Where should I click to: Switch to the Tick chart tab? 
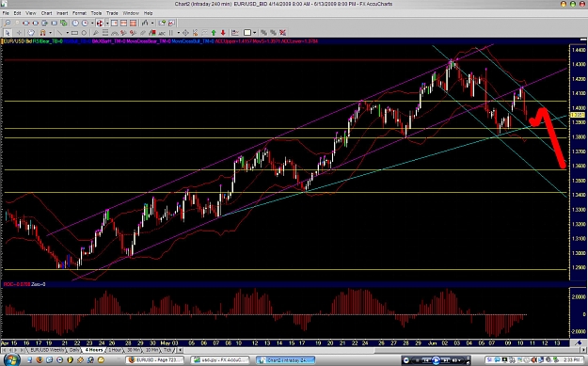click(167, 350)
